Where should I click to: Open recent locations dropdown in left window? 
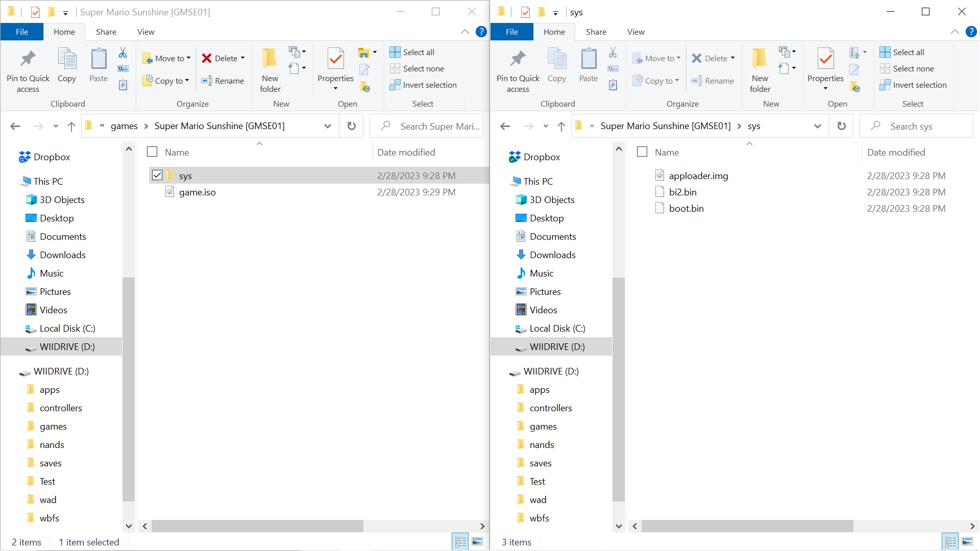coord(56,126)
